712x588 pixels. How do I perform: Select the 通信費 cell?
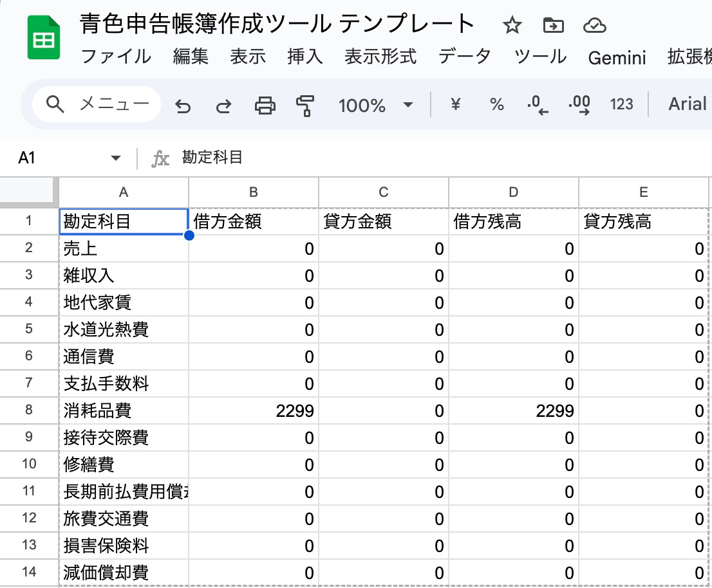[x=124, y=356]
